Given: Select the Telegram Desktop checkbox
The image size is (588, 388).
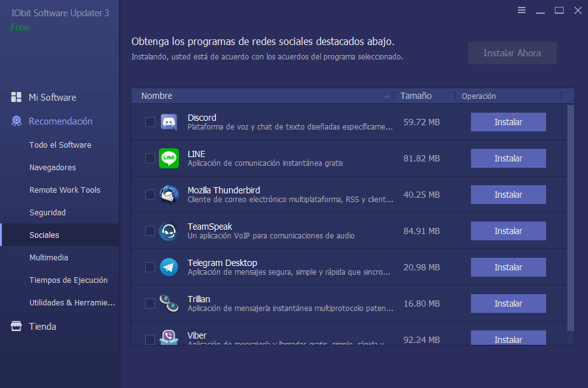Looking at the screenshot, I should click(x=150, y=267).
